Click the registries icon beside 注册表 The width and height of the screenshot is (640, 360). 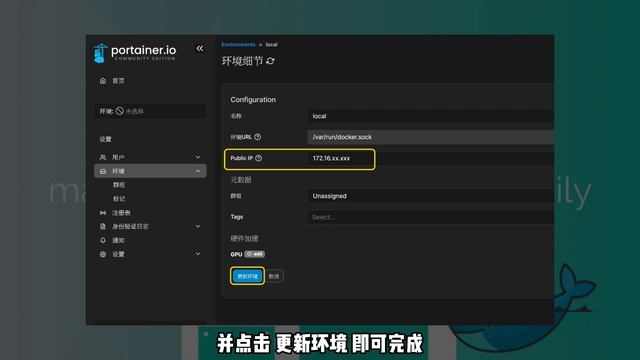point(103,213)
